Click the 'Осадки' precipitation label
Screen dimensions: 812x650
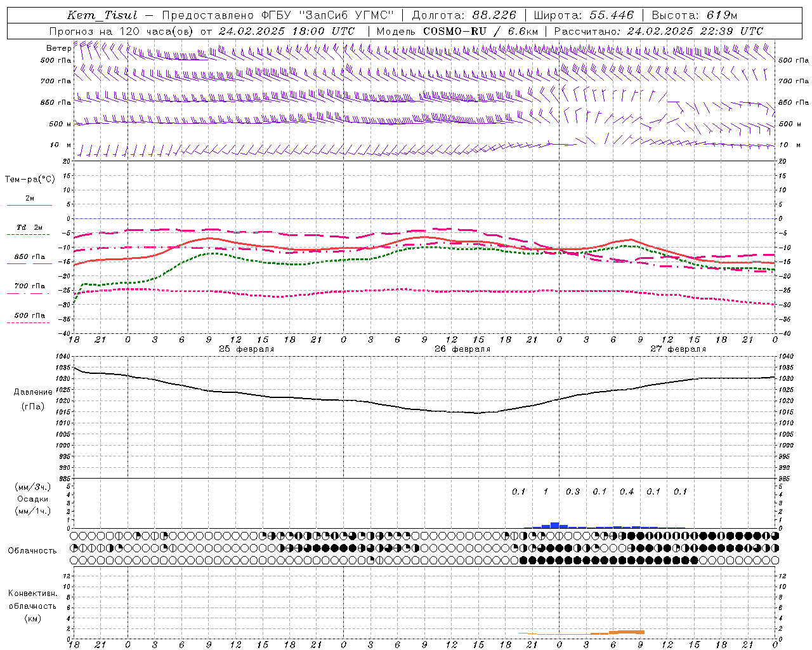33,499
